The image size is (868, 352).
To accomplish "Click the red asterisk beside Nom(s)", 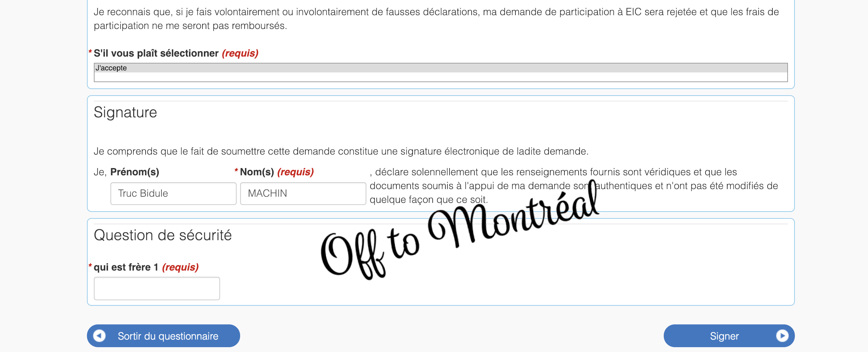I will click(x=236, y=171).
